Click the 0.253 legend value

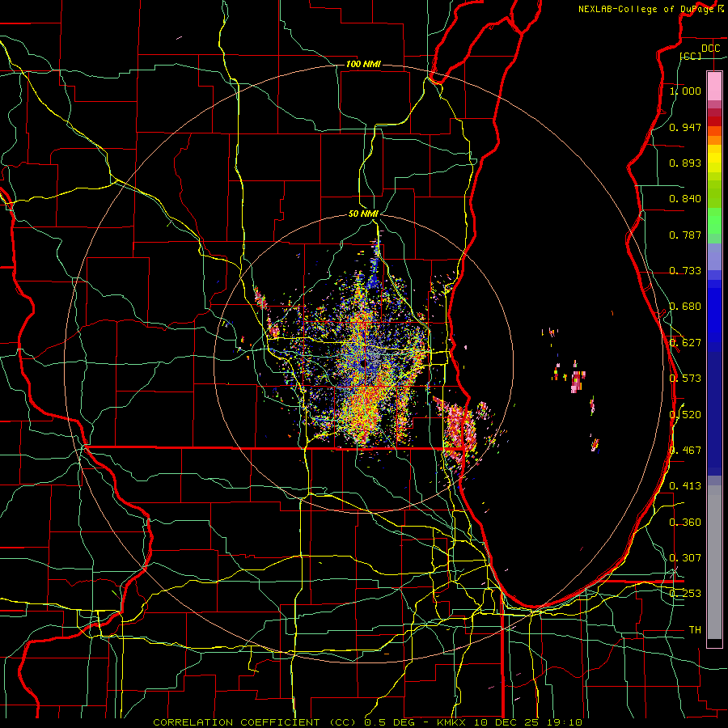click(685, 594)
